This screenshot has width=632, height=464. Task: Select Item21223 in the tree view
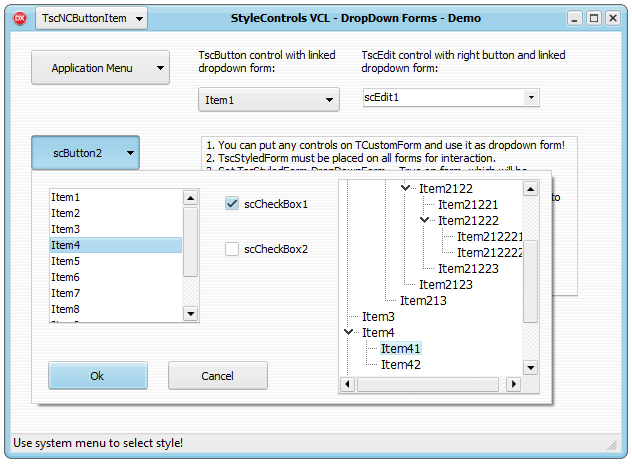click(468, 268)
